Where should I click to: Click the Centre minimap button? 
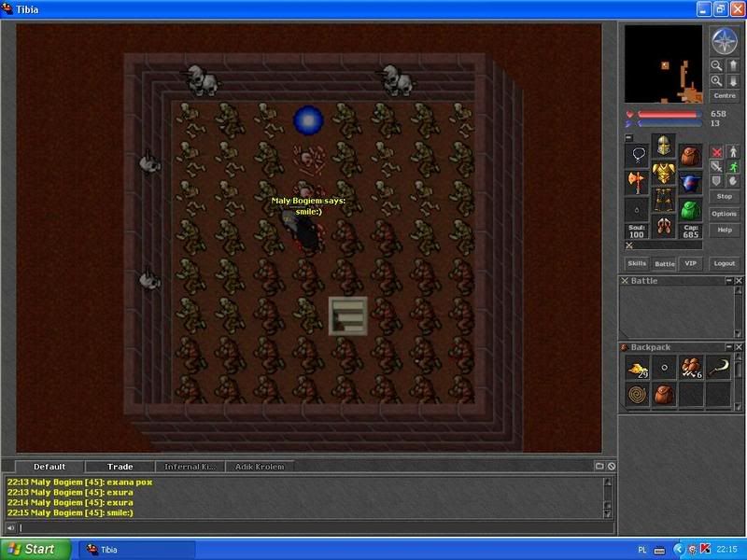pos(725,96)
